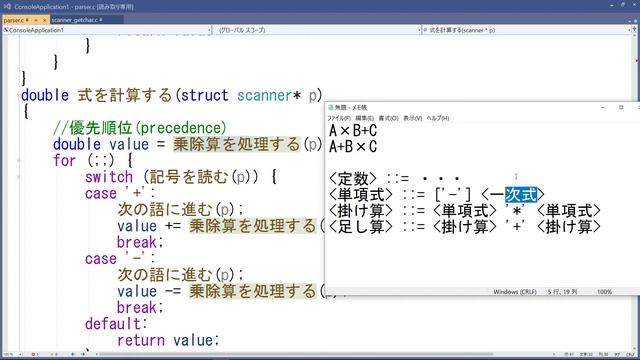
Task: Open the 式を計算する(scanner * p) member dropdown
Action: [x=527, y=30]
